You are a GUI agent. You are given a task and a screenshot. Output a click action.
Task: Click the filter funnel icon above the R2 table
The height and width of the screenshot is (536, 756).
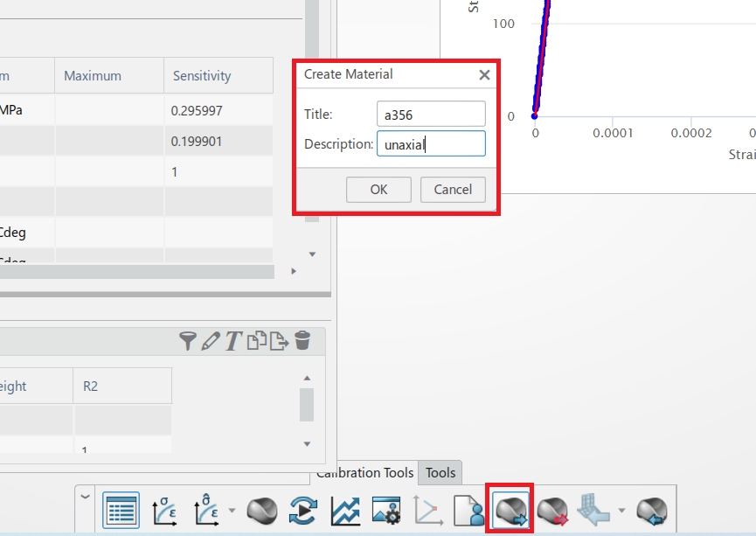tap(187, 341)
